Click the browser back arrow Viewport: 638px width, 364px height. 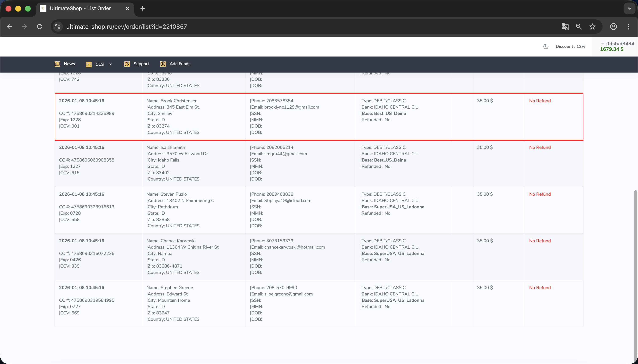pos(9,27)
